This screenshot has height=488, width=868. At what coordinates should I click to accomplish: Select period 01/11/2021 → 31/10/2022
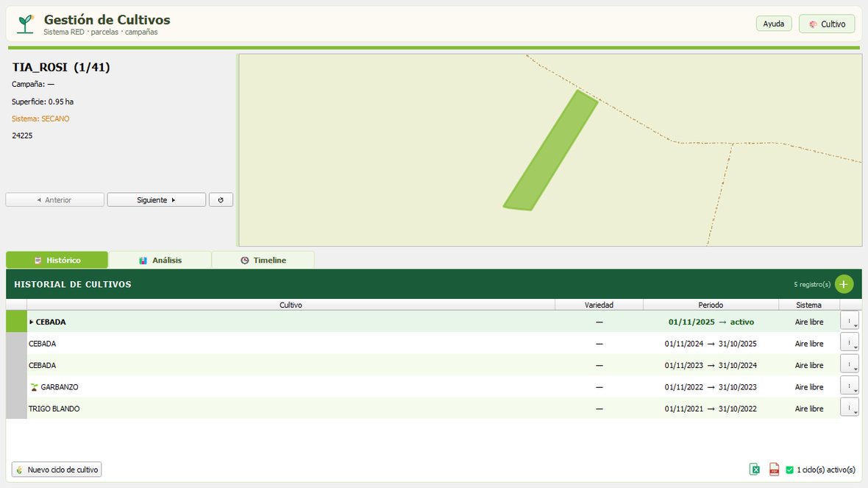pyautogui.click(x=711, y=409)
